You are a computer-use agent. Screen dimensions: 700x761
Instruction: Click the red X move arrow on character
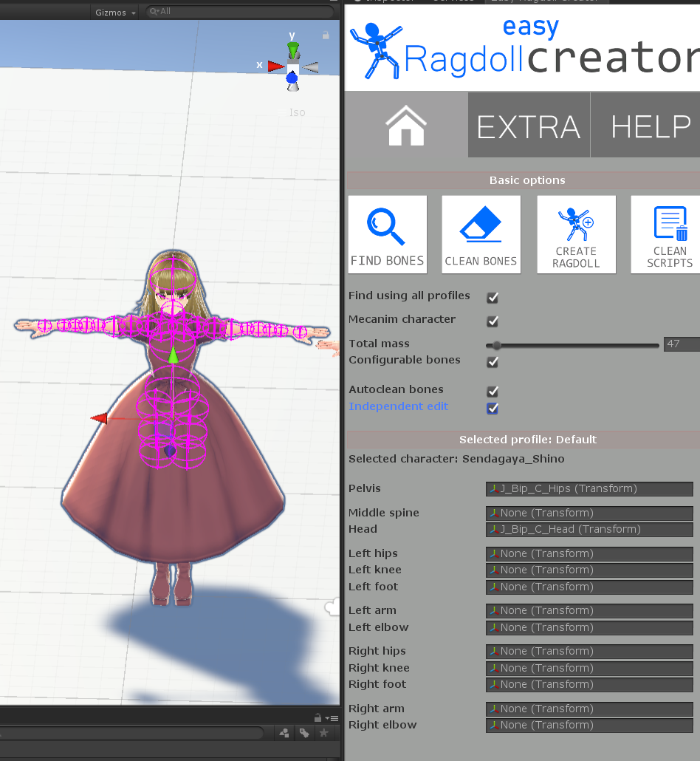pos(100,418)
